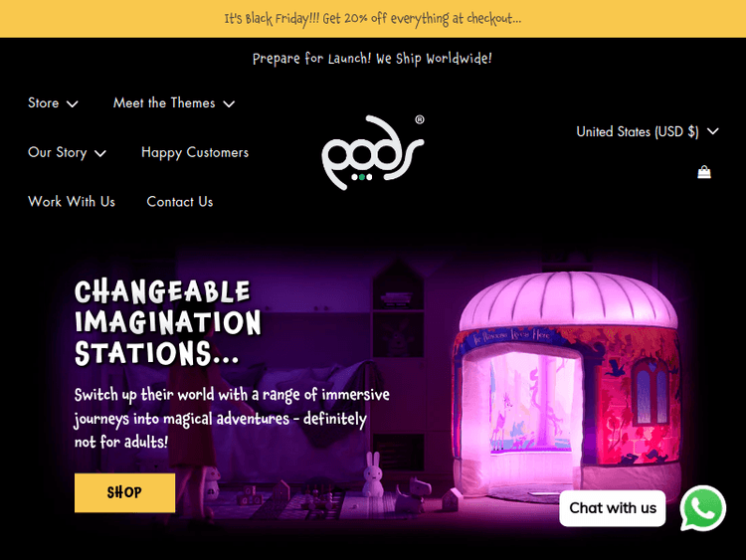Expand the Store menu

point(53,103)
